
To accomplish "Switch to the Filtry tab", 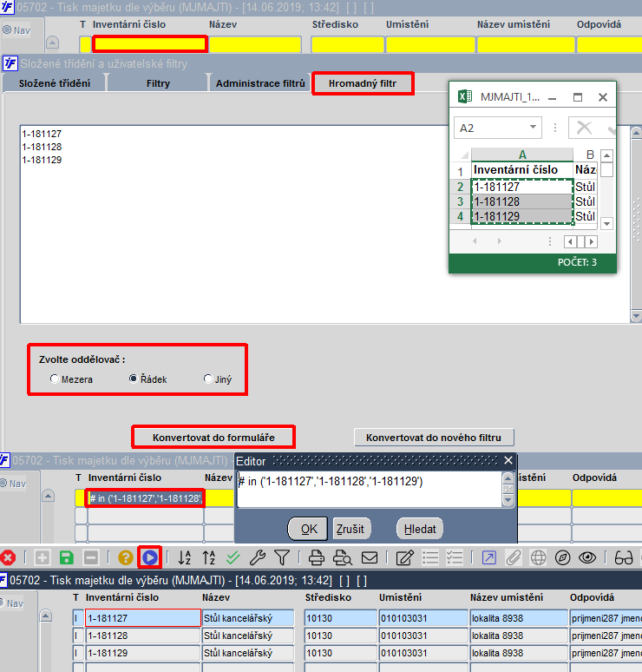I will [x=158, y=83].
